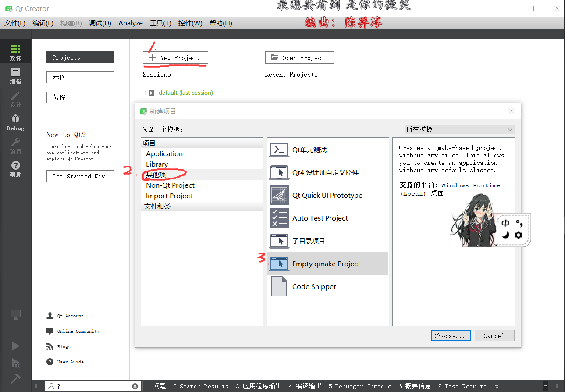Build project with the hammer icon

[x=16, y=379]
